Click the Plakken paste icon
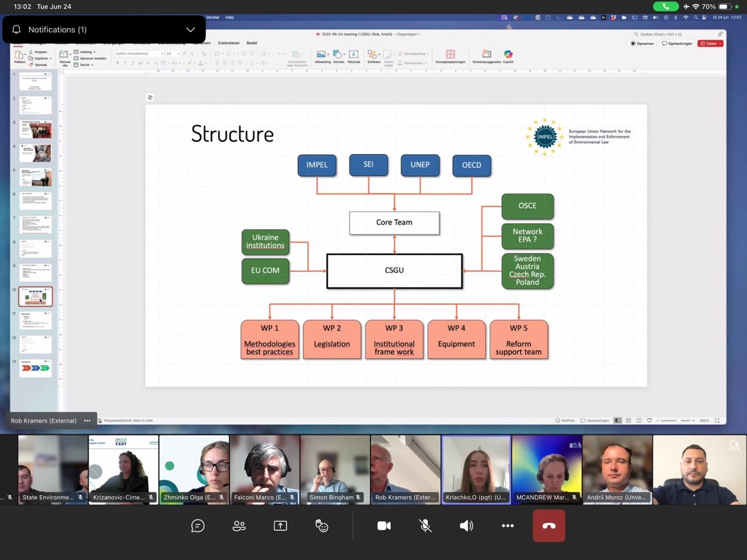This screenshot has height=560, width=747. (x=19, y=57)
